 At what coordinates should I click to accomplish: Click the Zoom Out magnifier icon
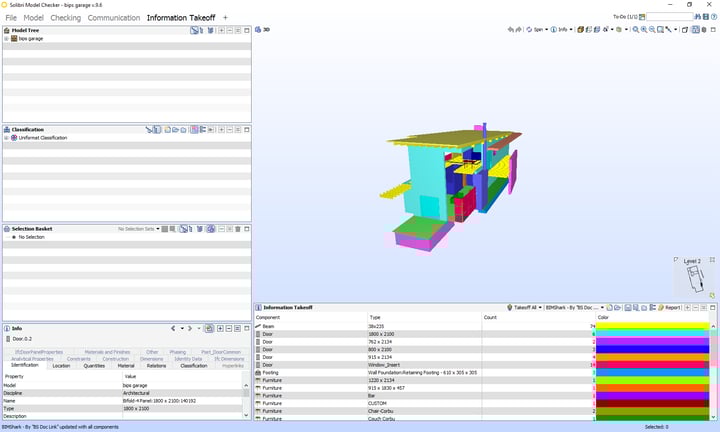pos(652,29)
